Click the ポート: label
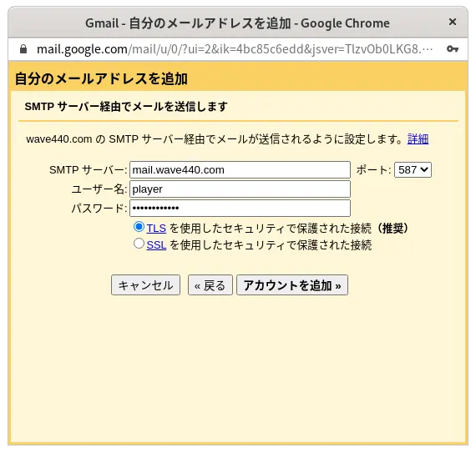The image size is (476, 453). (x=373, y=170)
